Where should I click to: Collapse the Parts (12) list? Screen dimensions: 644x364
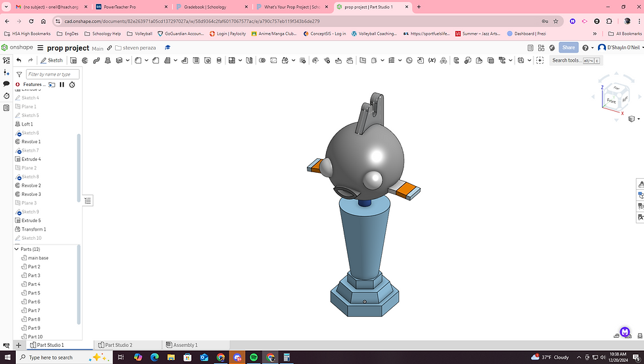point(16,249)
